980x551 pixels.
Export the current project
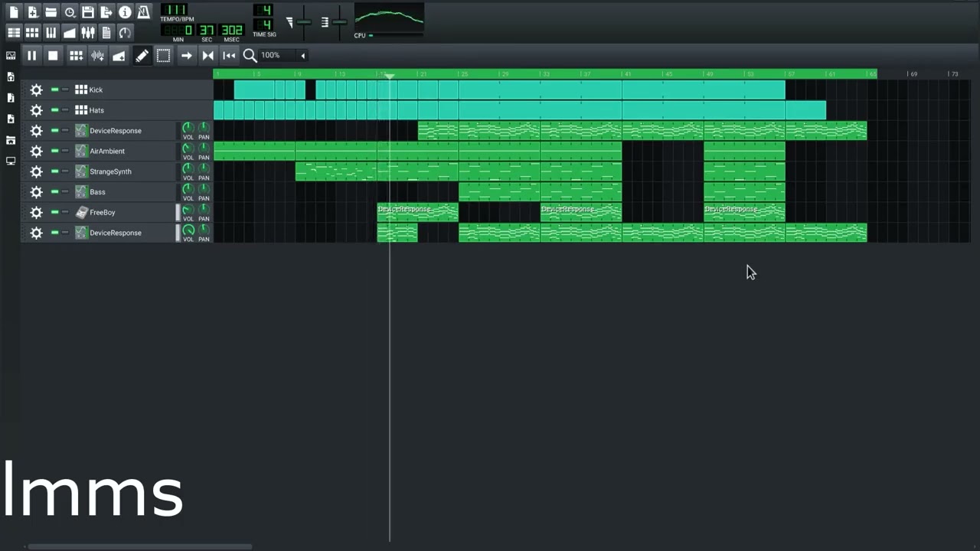[106, 12]
